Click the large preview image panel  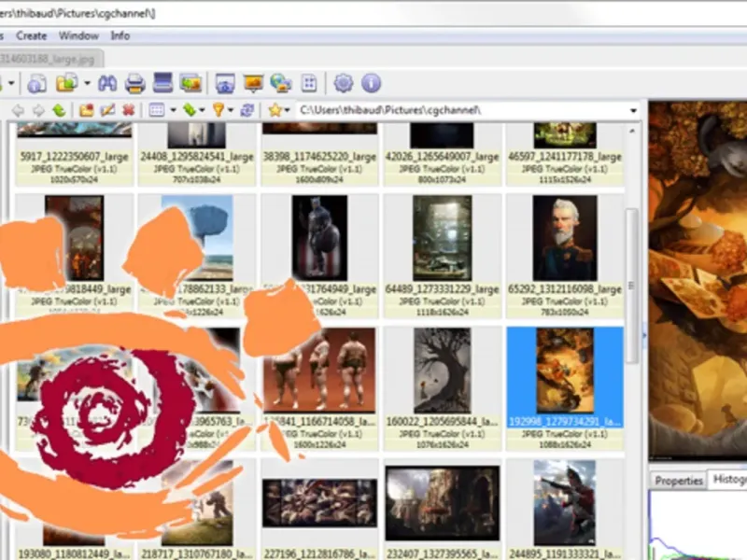(698, 280)
